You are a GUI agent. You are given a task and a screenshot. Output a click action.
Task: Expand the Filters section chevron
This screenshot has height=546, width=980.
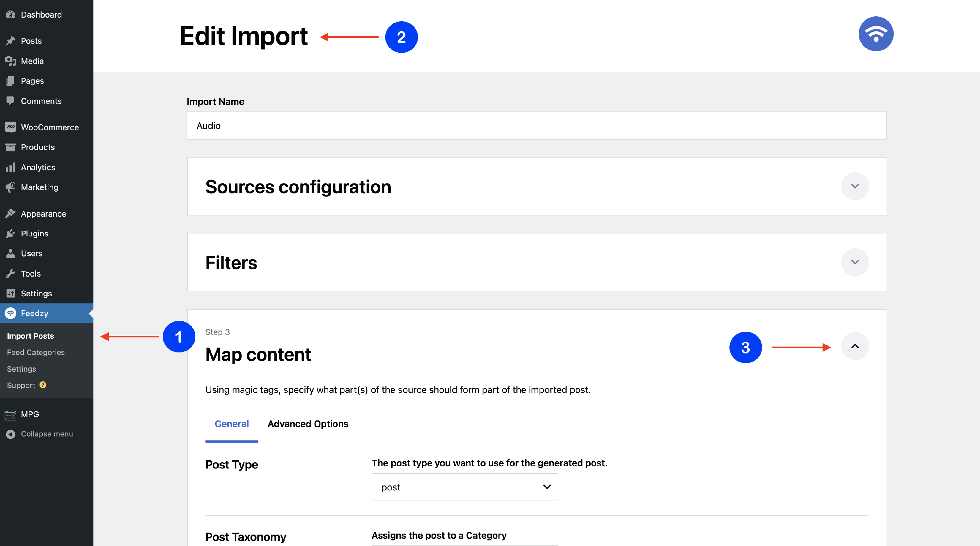(x=855, y=262)
